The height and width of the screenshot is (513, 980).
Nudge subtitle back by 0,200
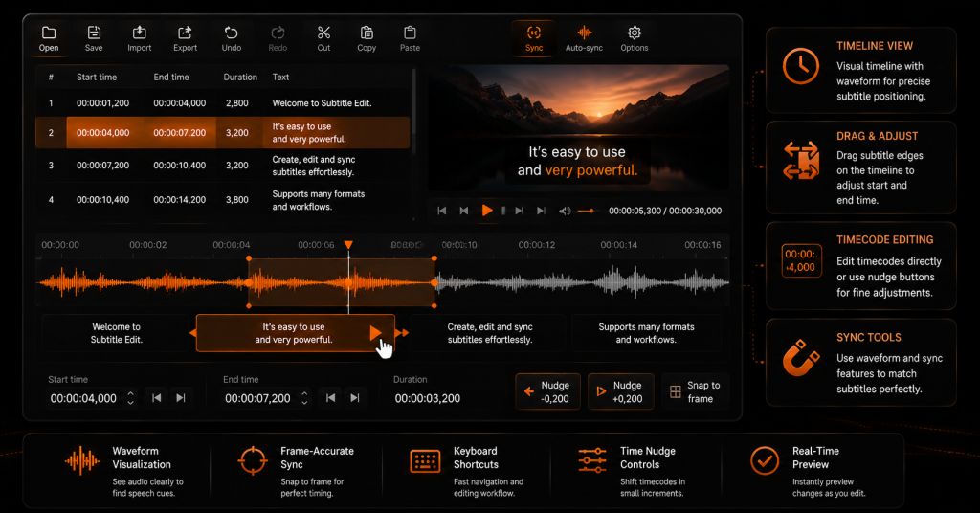point(547,391)
